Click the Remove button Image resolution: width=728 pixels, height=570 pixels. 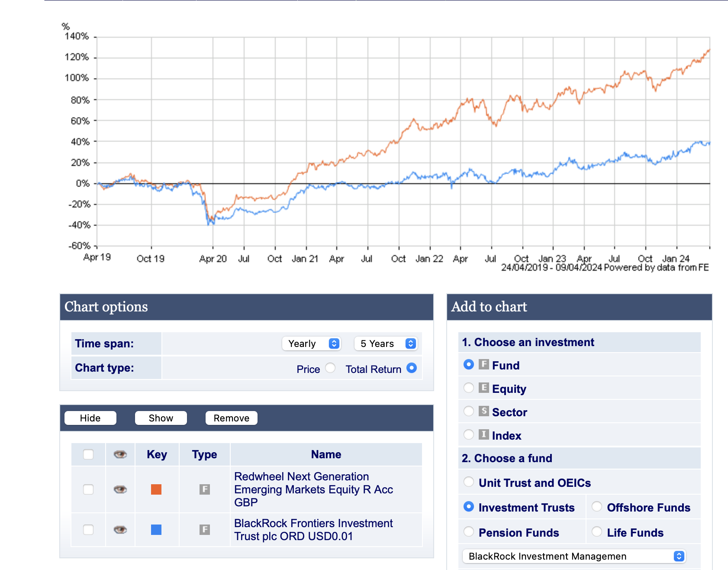(x=232, y=418)
